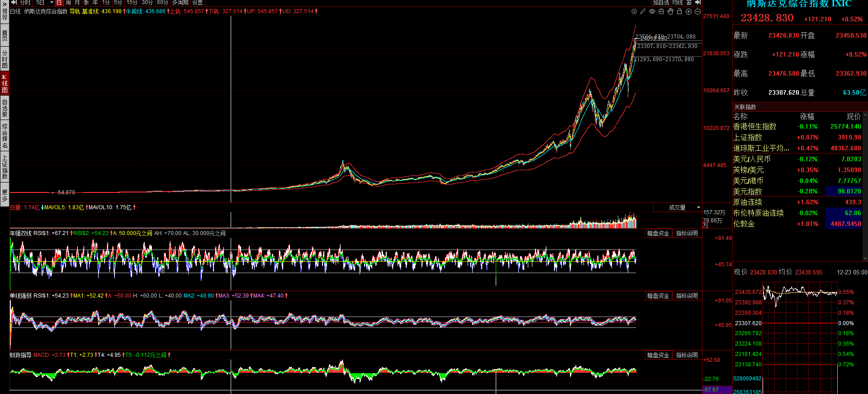Click the 窗 window layout button
The height and width of the screenshot is (394, 868).
click(x=689, y=3)
